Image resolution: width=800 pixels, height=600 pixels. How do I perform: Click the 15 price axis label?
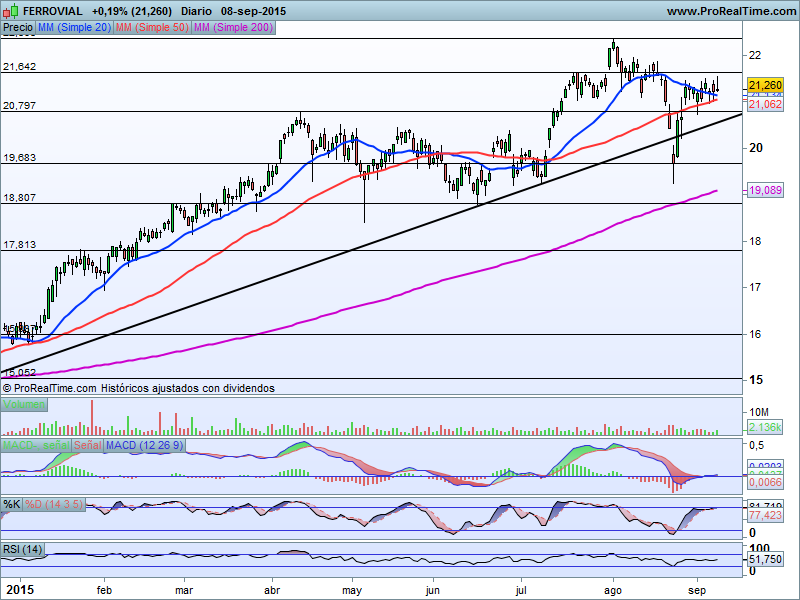[756, 380]
